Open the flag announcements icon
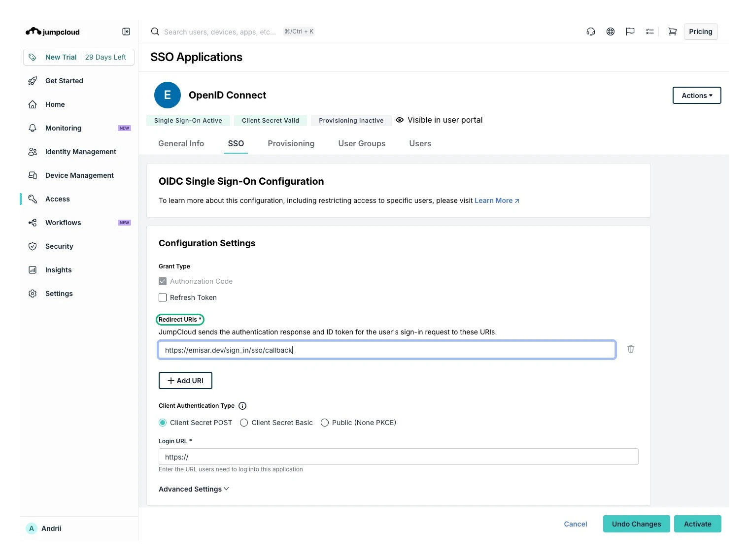 pos(630,32)
